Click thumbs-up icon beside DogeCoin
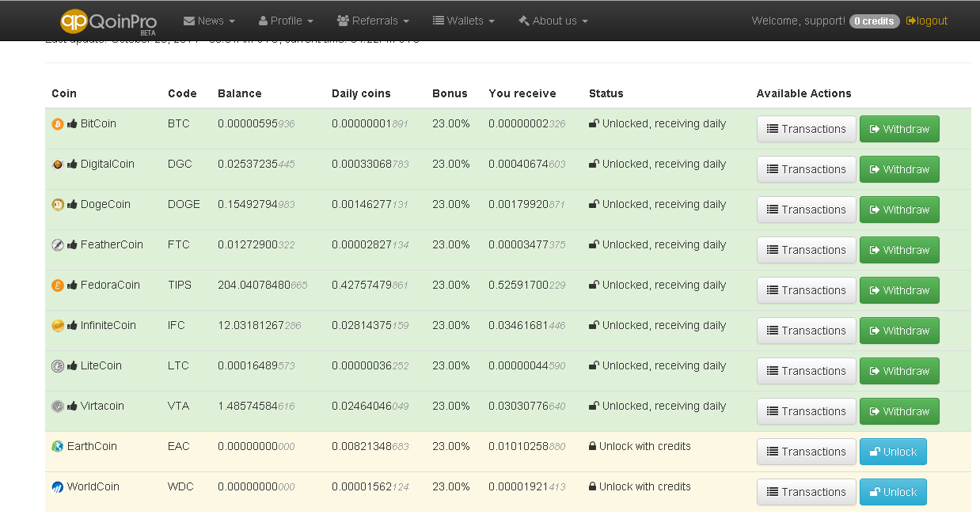This screenshot has width=980, height=522. 72,204
